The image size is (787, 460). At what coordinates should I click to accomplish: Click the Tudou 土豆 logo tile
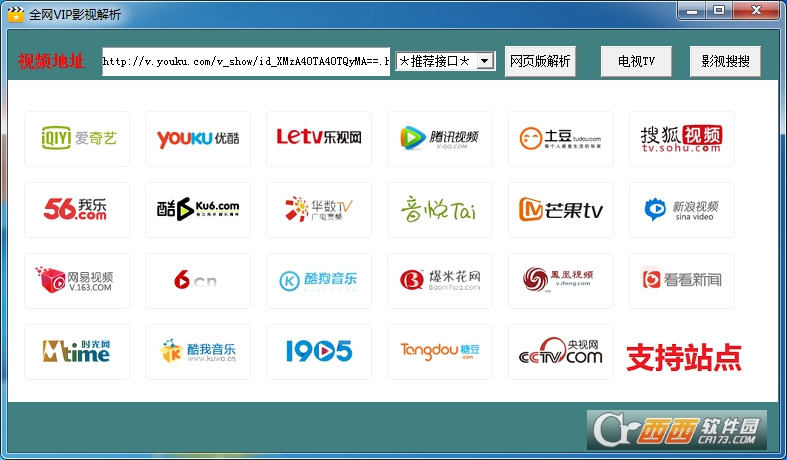(x=561, y=139)
